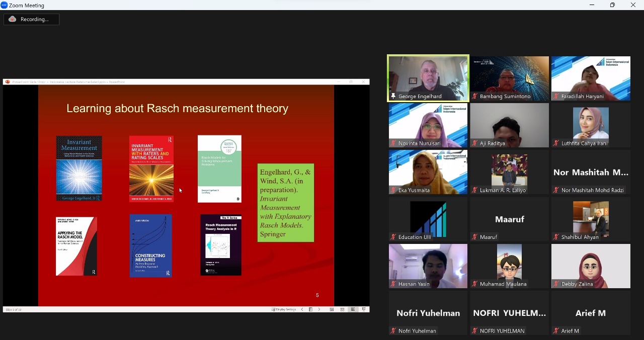
Task: Click muted mic icon of Novinta Nurulsari
Action: 393,143
